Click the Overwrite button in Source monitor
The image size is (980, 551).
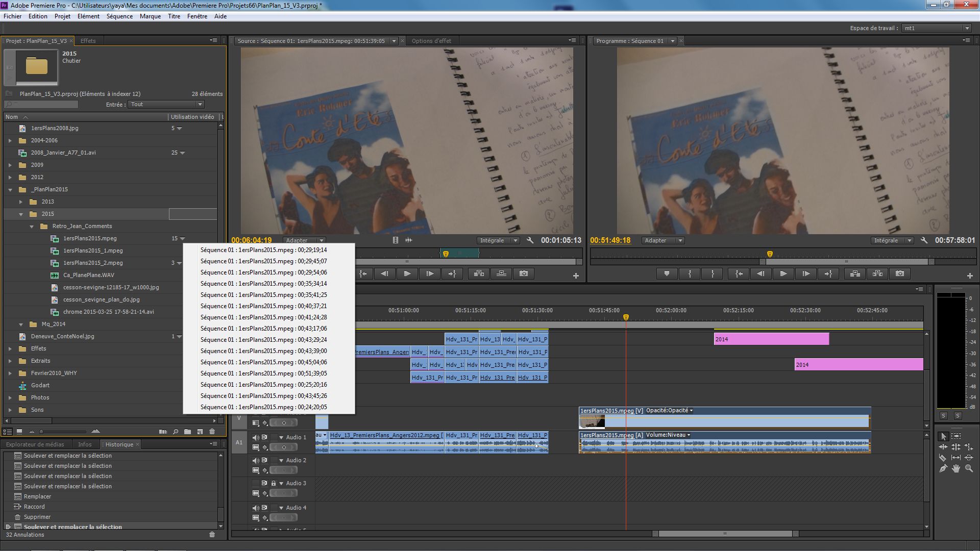[x=501, y=273]
